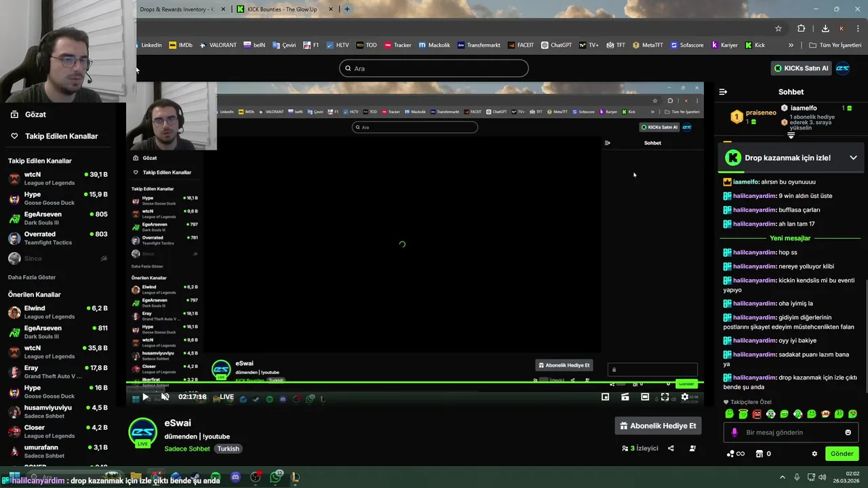The width and height of the screenshot is (868, 488).
Task: Share the stream with the share icon
Action: coord(671,448)
